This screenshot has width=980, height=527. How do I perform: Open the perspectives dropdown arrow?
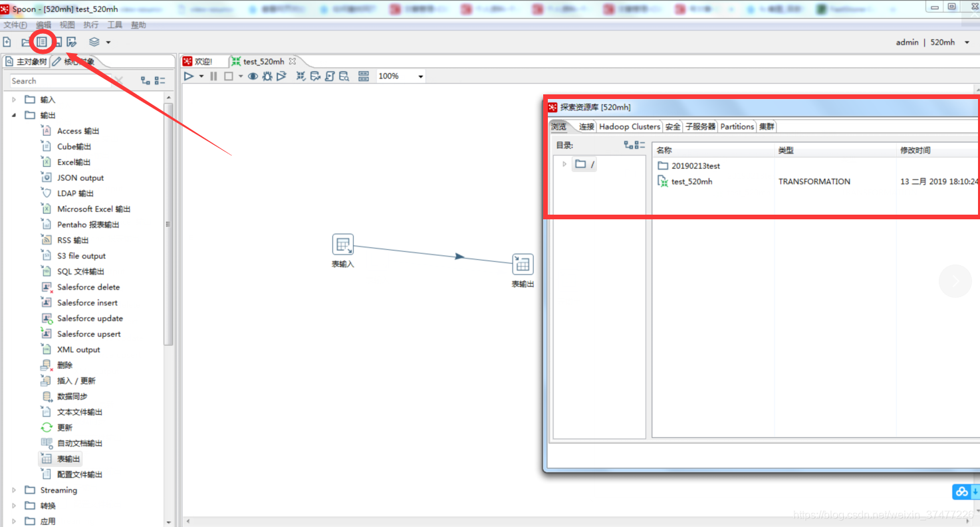pos(108,43)
